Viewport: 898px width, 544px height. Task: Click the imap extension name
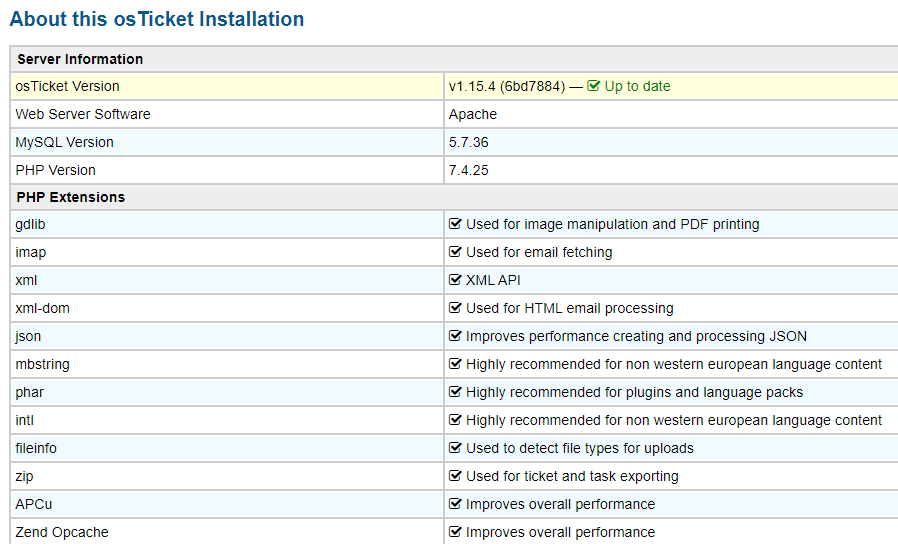tap(30, 253)
